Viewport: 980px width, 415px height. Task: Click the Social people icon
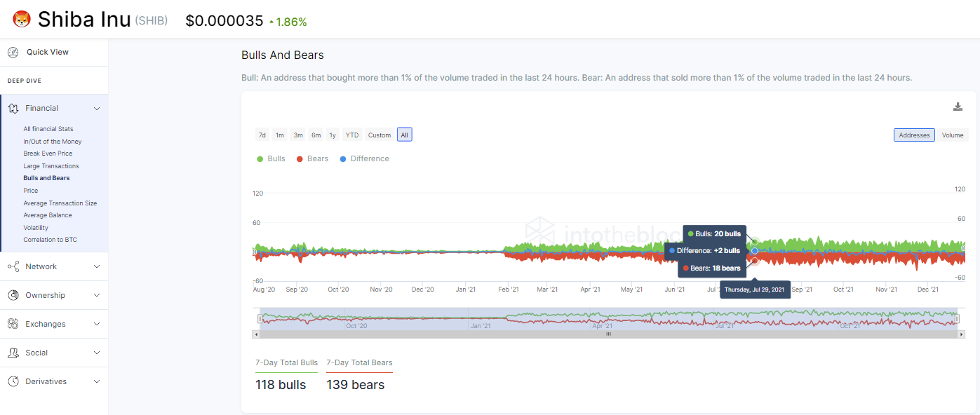[13, 353]
